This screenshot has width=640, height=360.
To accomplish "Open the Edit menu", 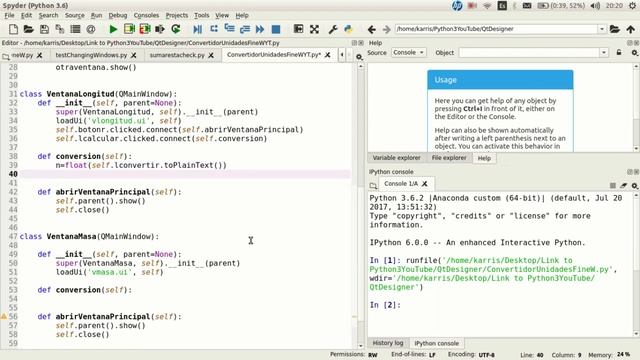I will tap(27, 16).
